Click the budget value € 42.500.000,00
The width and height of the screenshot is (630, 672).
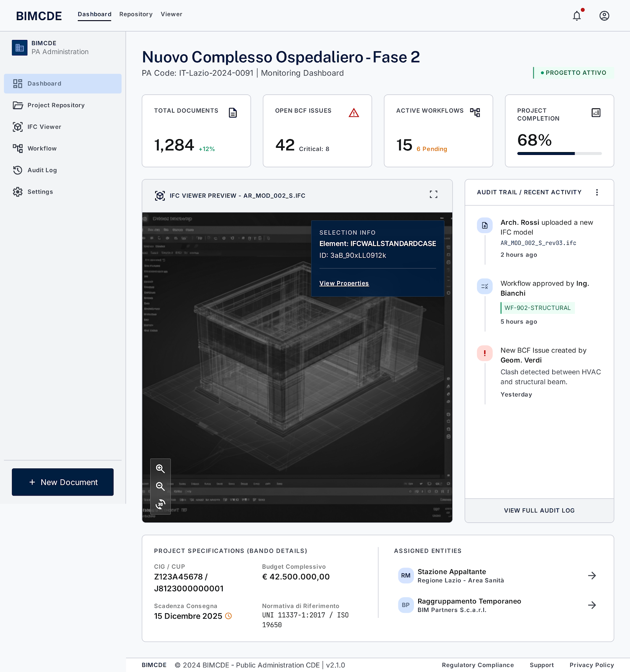click(x=296, y=577)
